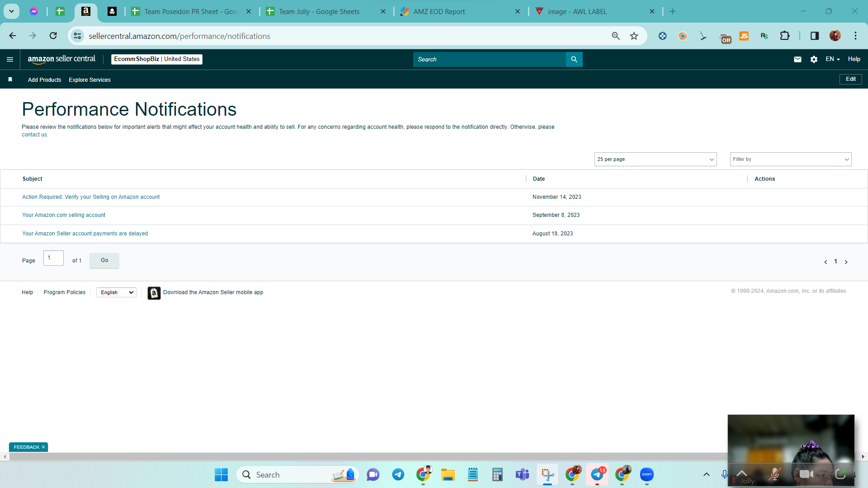Open the Seller Central hamburger menu
This screenshot has height=488, width=868.
10,59
